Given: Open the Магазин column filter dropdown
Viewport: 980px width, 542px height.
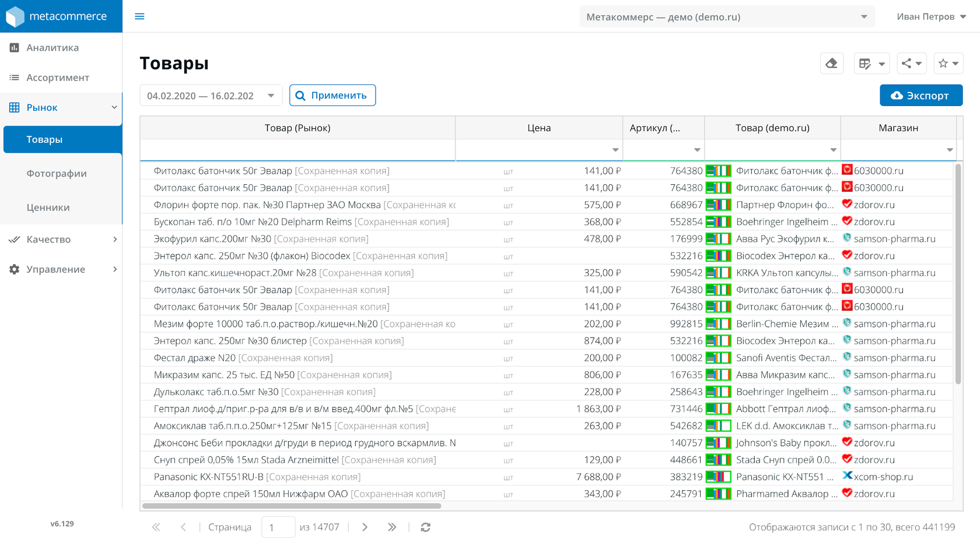Looking at the screenshot, I should coord(949,150).
